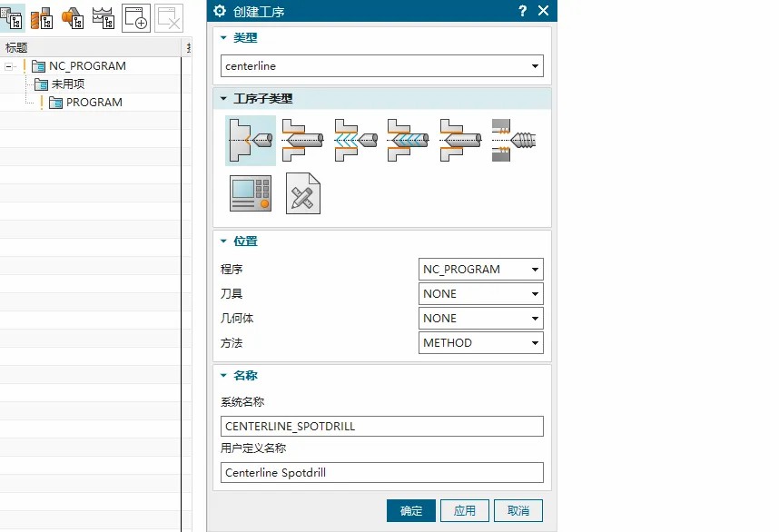779x532 pixels.
Task: Click Create Tool icon in the toolbar
Action: coord(42,18)
